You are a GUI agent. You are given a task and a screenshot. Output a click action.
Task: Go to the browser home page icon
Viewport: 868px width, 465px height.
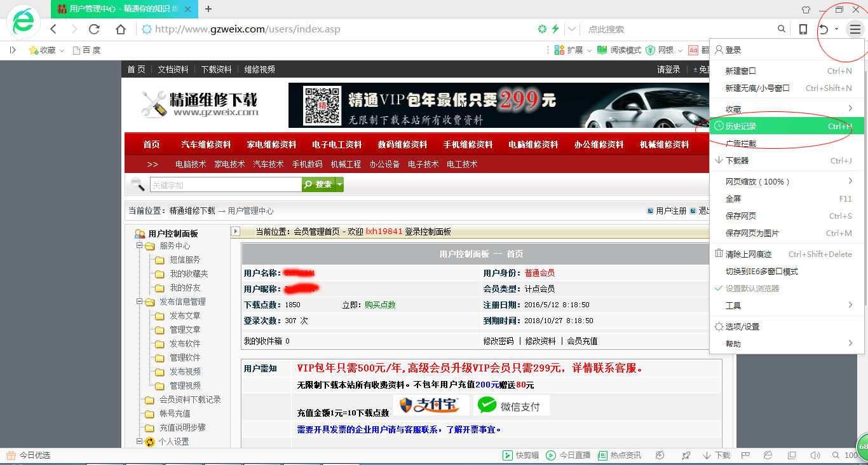click(120, 29)
